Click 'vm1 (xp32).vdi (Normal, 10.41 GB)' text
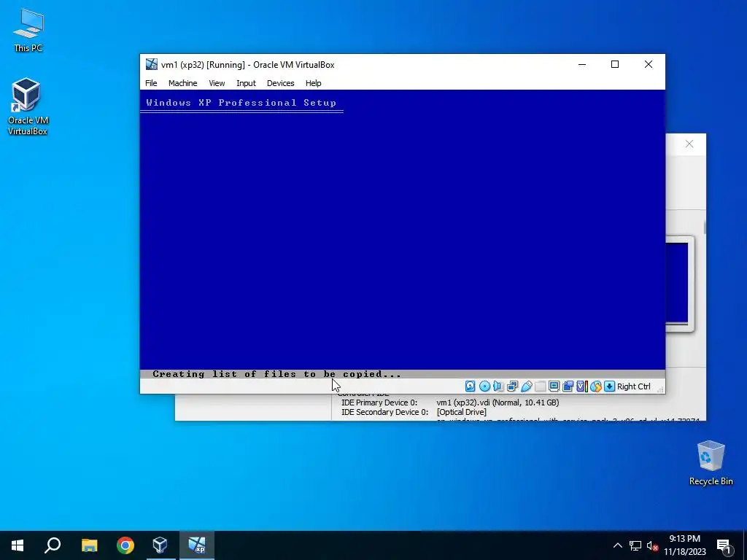747x560 pixels. coord(498,402)
